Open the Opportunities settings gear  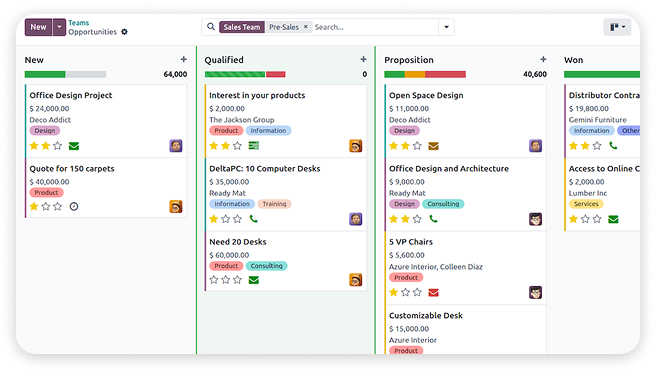tap(124, 32)
